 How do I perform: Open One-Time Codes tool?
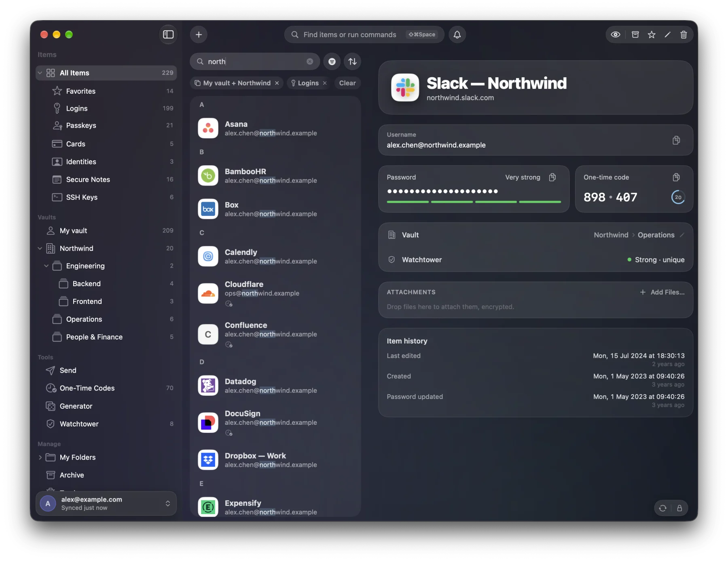click(x=106, y=388)
